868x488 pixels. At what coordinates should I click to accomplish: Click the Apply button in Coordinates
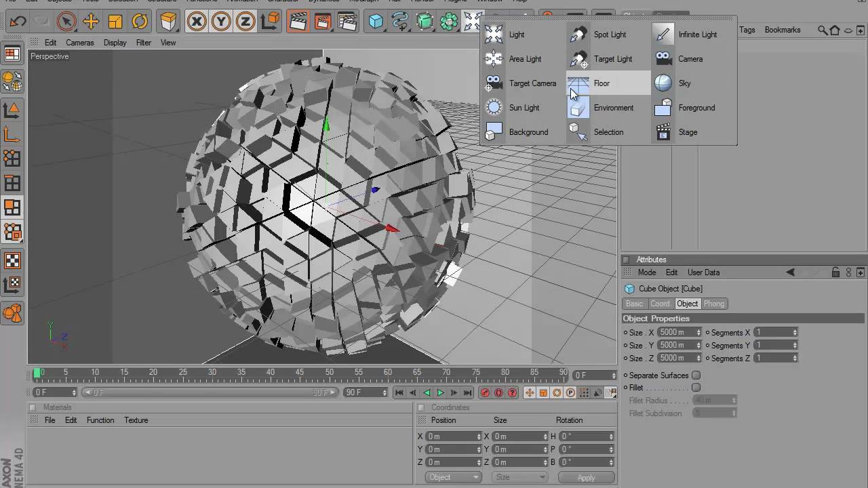click(586, 477)
